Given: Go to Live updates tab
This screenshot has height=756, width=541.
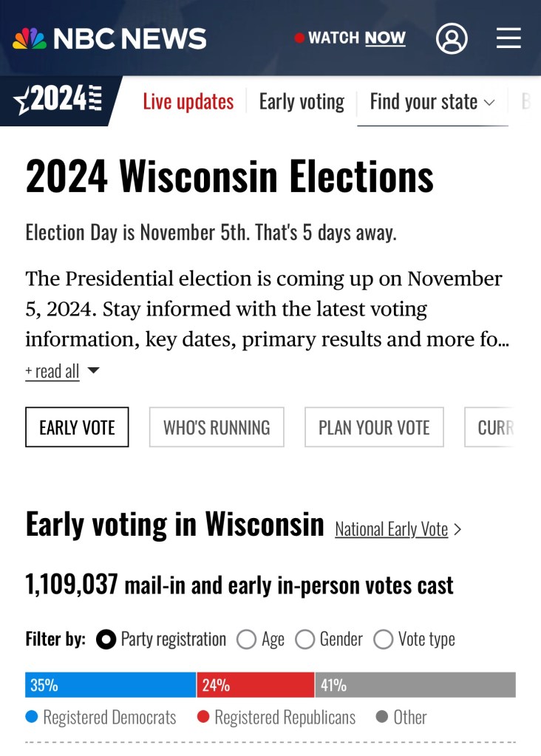Looking at the screenshot, I should [x=188, y=102].
